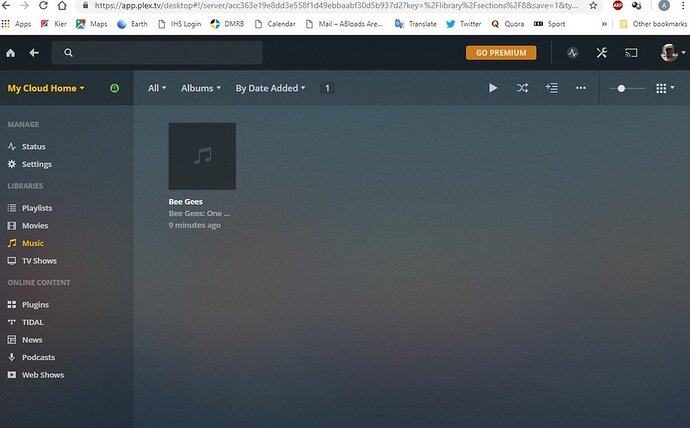Play all music with play button

(493, 88)
